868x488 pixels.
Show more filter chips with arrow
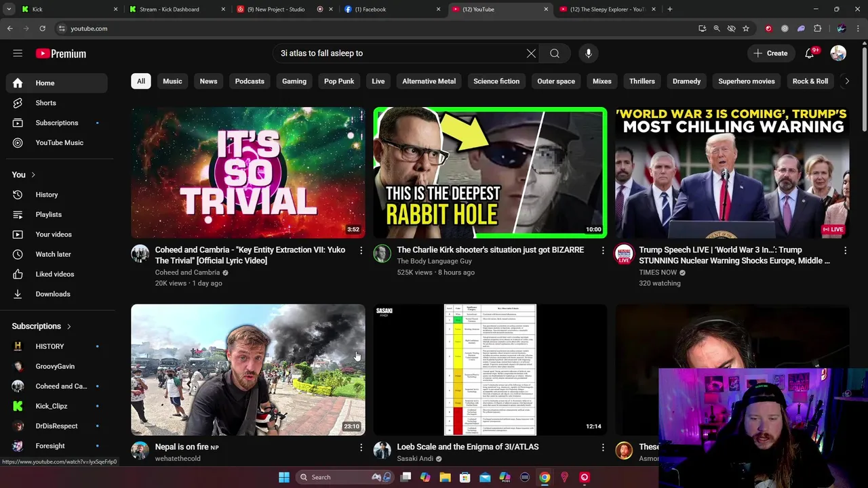click(846, 81)
